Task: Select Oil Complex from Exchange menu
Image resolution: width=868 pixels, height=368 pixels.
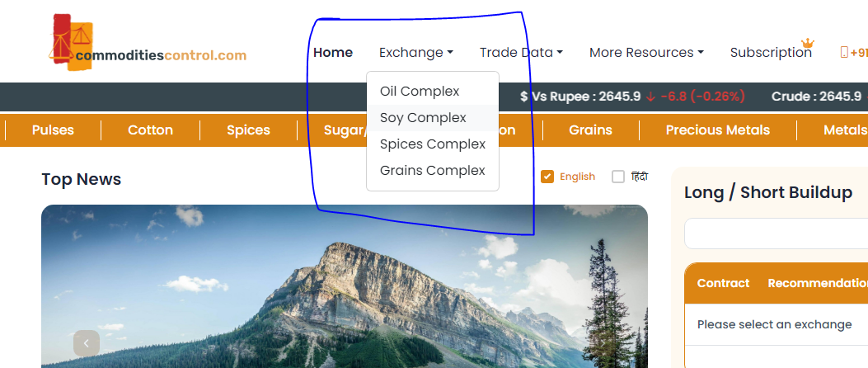Action: click(x=420, y=92)
